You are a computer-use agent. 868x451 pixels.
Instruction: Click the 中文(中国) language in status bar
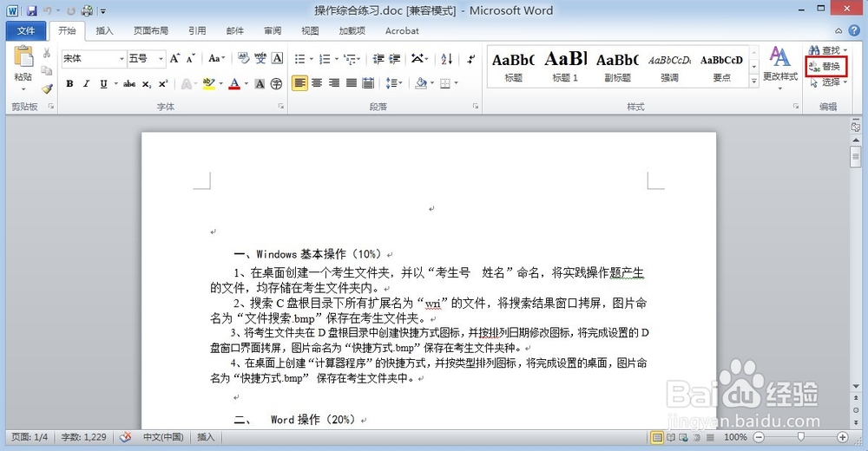(x=163, y=437)
